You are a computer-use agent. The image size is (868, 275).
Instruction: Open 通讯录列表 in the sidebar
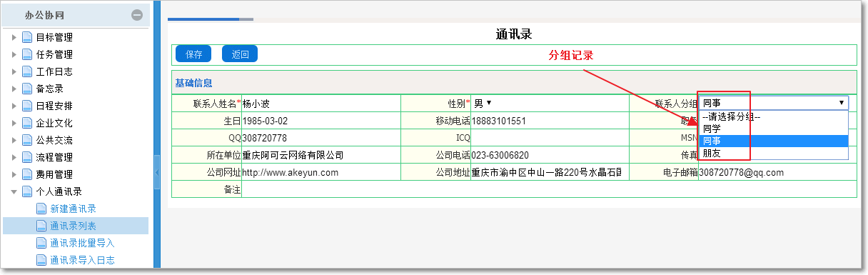(x=73, y=226)
